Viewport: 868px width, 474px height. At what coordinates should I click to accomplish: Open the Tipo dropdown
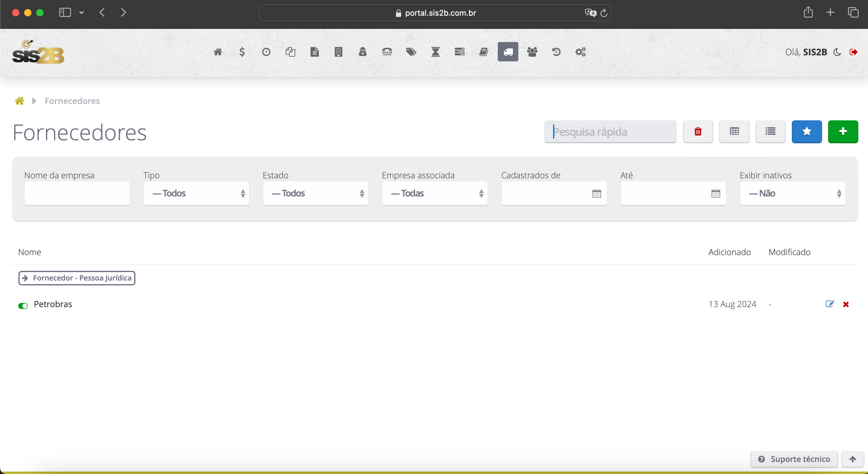click(196, 193)
